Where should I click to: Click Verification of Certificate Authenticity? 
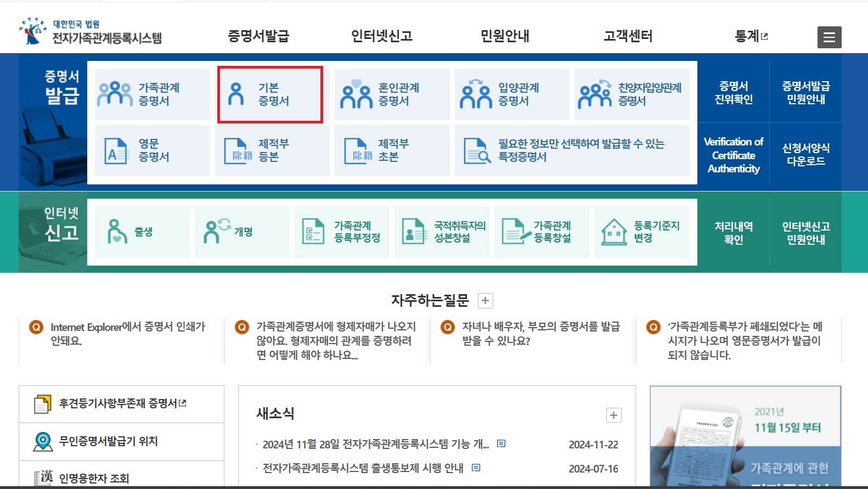pyautogui.click(x=734, y=155)
